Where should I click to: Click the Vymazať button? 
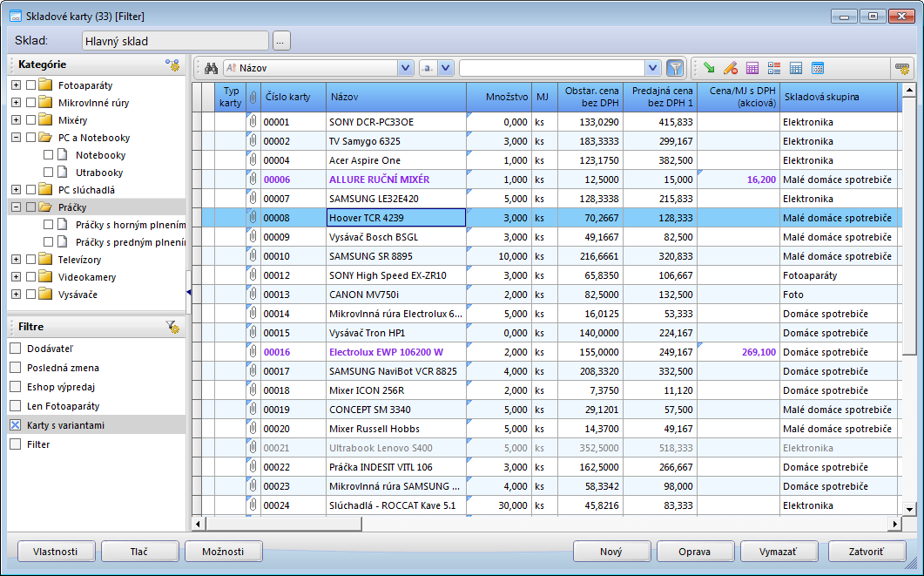click(779, 552)
